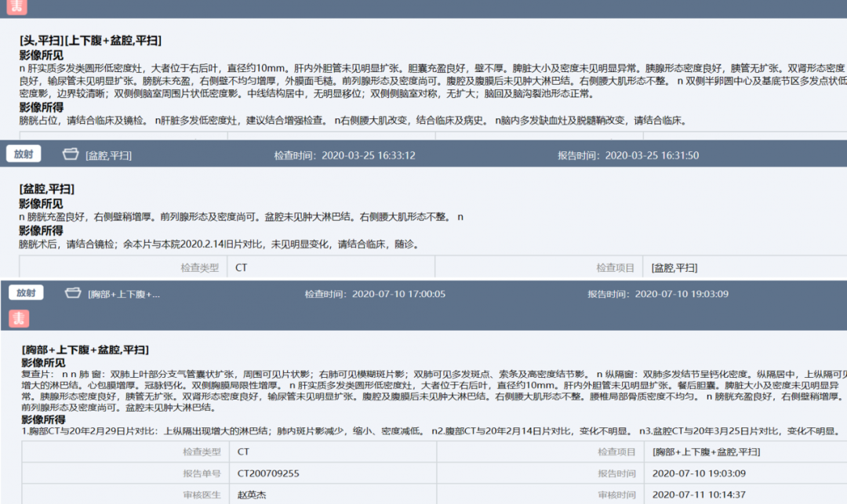Collapse the [盆腔,平扫] report header title

108,155
